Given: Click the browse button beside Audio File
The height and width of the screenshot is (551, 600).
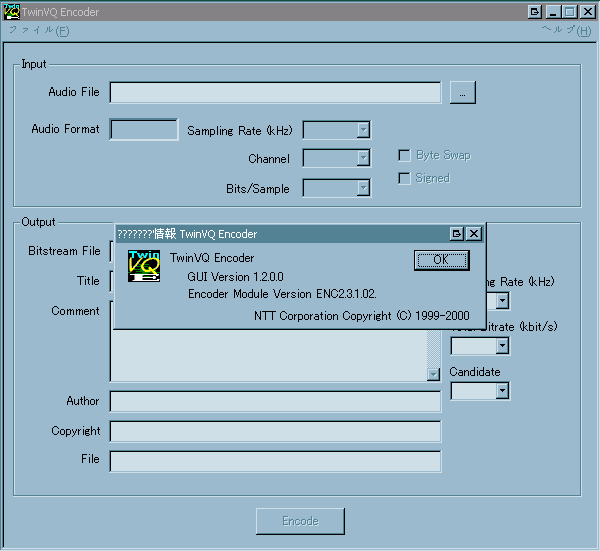Looking at the screenshot, I should [x=462, y=92].
